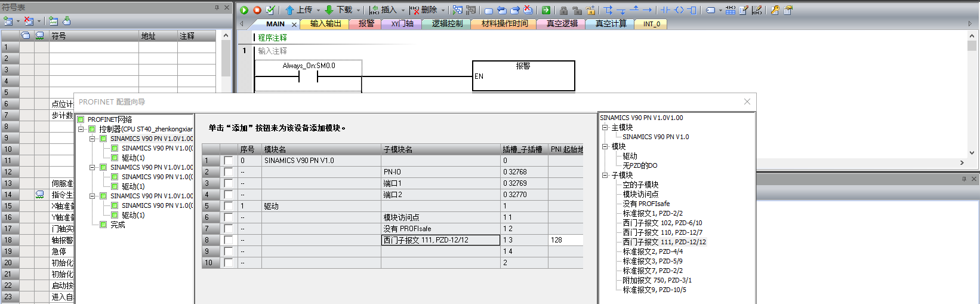Tick the checkbox in module row 1
Viewport: 980px width, 304px height.
click(228, 161)
